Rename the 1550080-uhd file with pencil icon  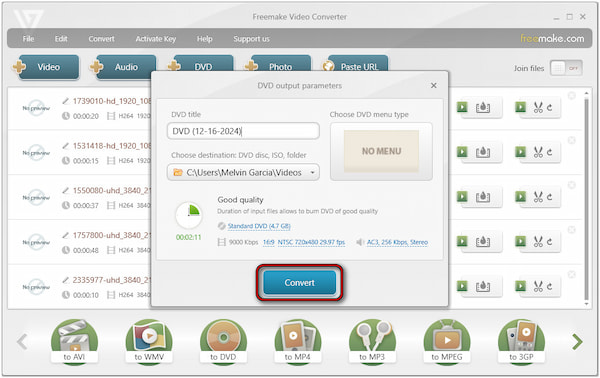pyautogui.click(x=65, y=191)
